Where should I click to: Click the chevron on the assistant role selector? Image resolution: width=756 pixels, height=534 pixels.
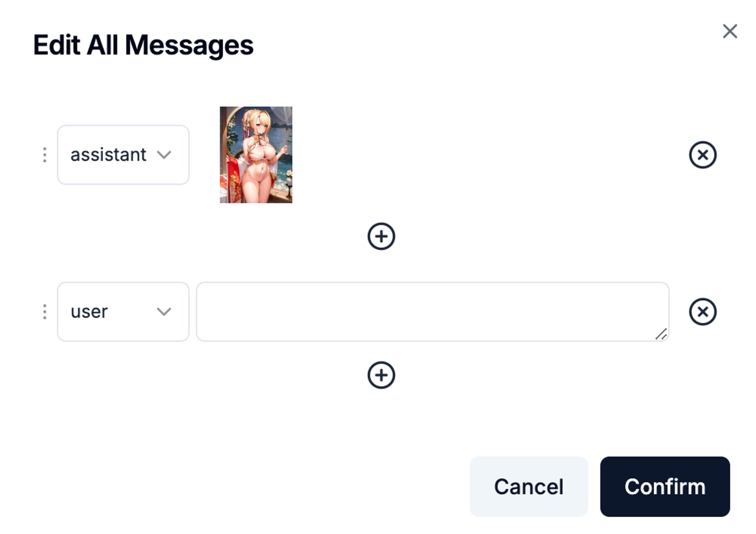164,155
